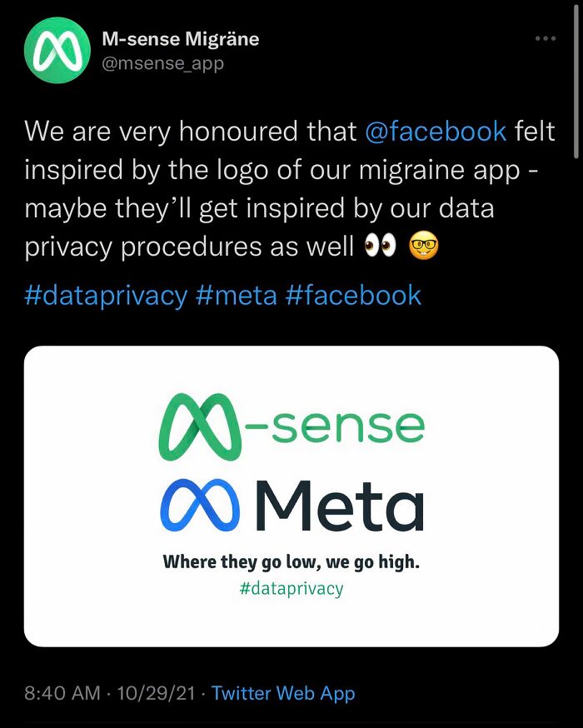Click the slogan "Where they go low, we go high."
Viewport: 583px width, 728px height.
pos(291,561)
